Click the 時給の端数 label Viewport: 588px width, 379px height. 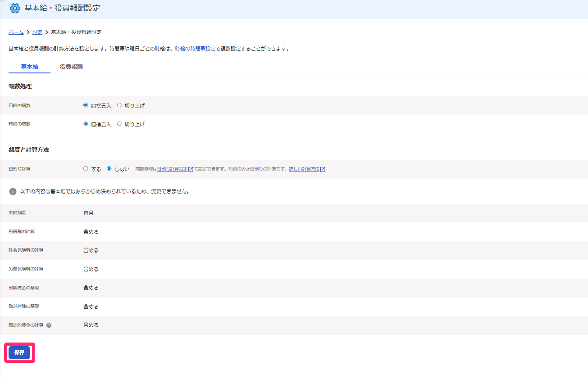(x=19, y=124)
